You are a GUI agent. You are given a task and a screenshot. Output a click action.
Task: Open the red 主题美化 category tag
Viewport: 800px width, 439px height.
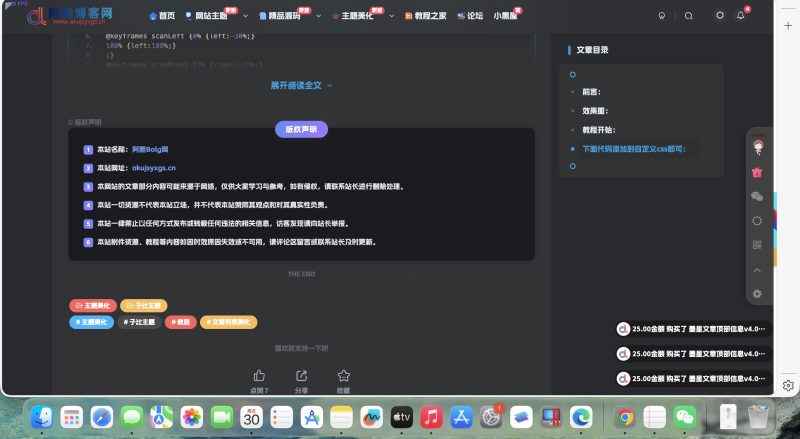point(93,305)
